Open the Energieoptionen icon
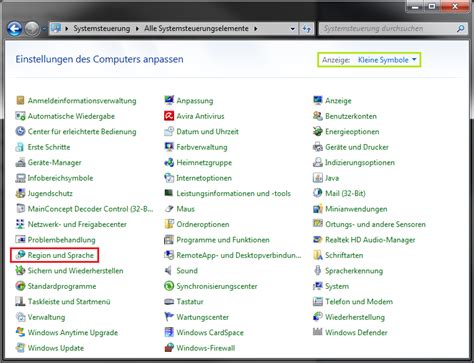This screenshot has width=474, height=363. 318,131
